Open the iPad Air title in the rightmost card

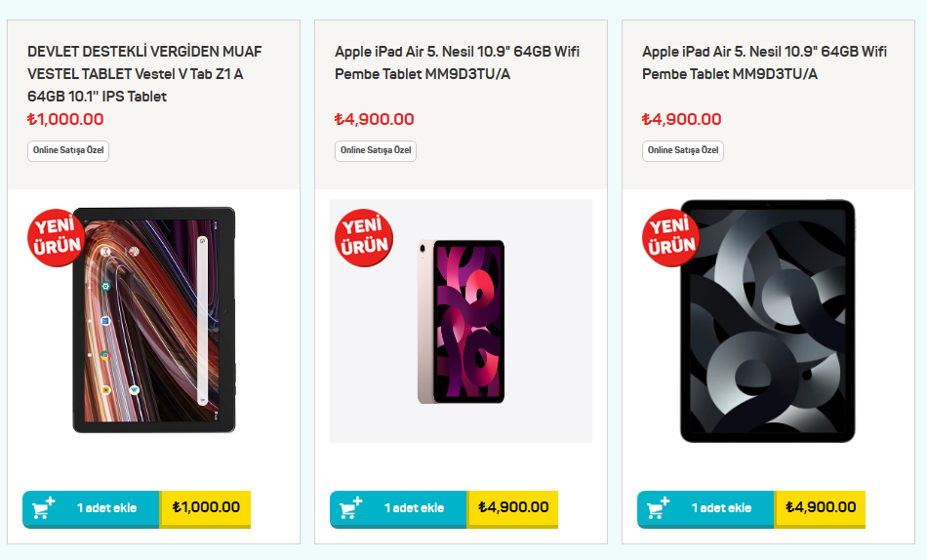[x=764, y=62]
